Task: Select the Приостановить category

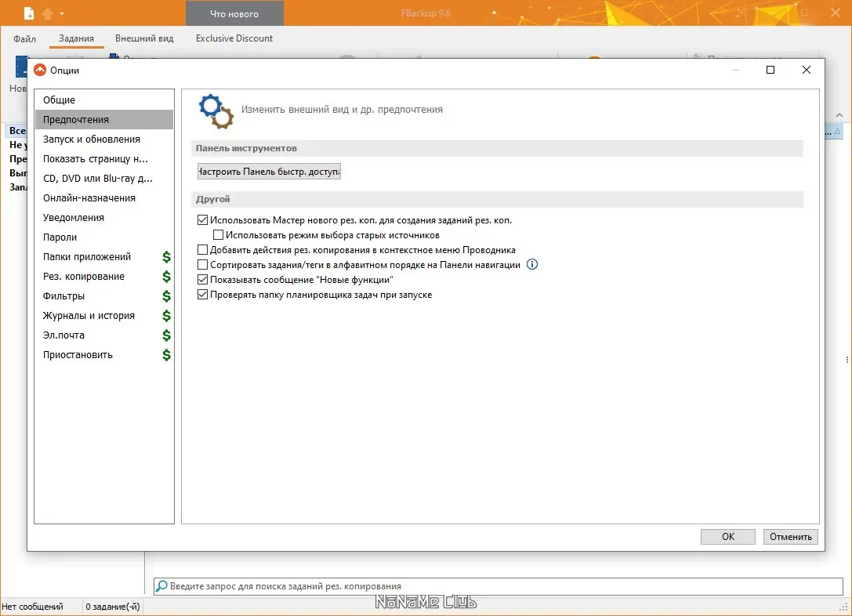Action: click(x=103, y=354)
